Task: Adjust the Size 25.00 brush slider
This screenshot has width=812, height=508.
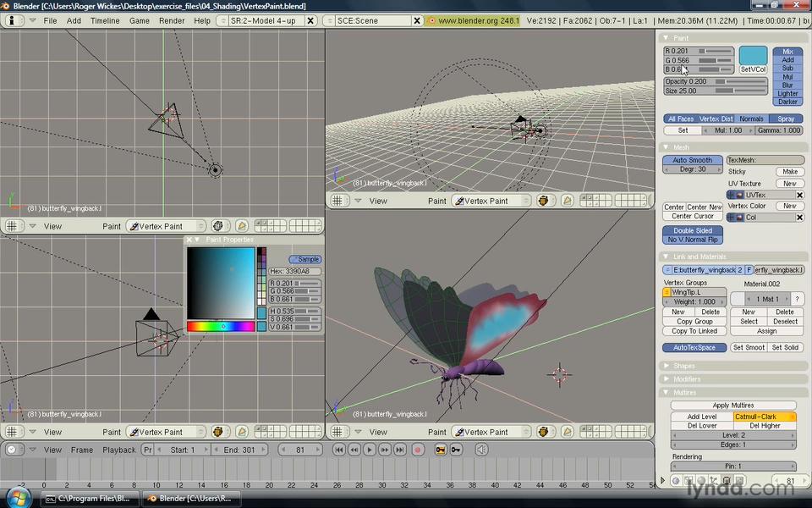Action: coord(716,91)
